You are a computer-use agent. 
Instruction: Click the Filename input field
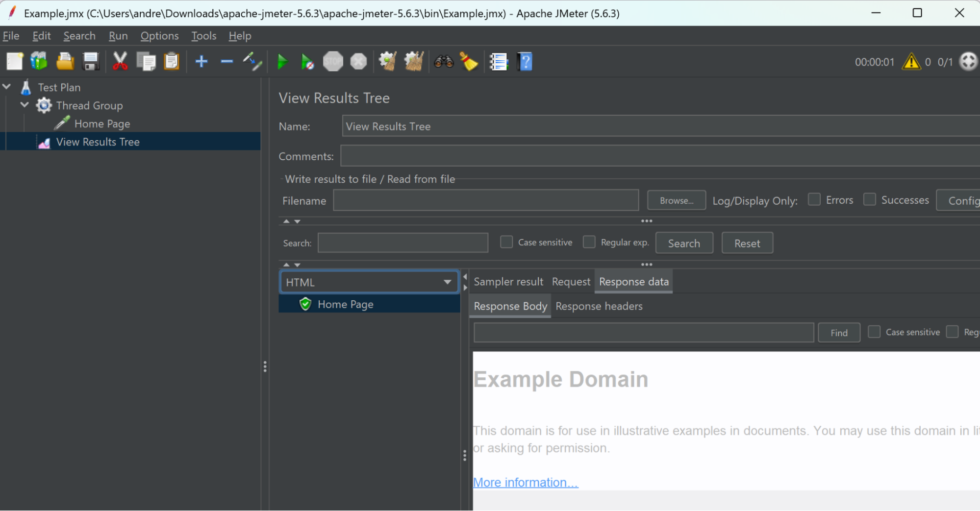click(486, 200)
